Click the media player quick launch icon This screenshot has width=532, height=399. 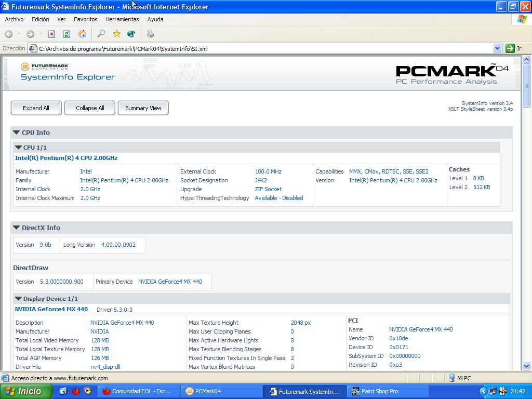click(87, 391)
